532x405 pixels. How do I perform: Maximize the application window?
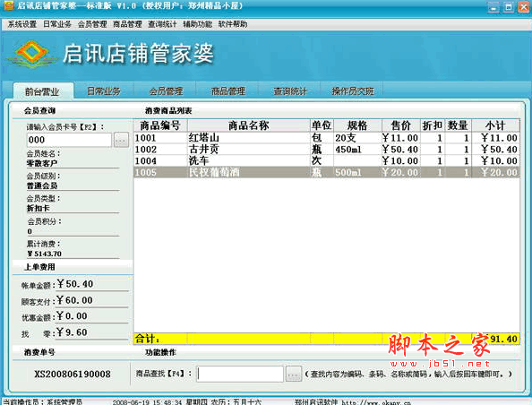point(508,6)
